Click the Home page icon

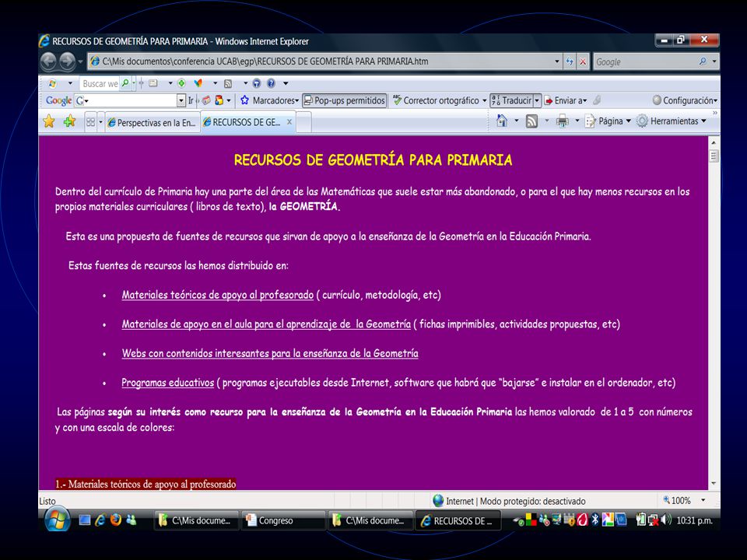click(x=502, y=121)
